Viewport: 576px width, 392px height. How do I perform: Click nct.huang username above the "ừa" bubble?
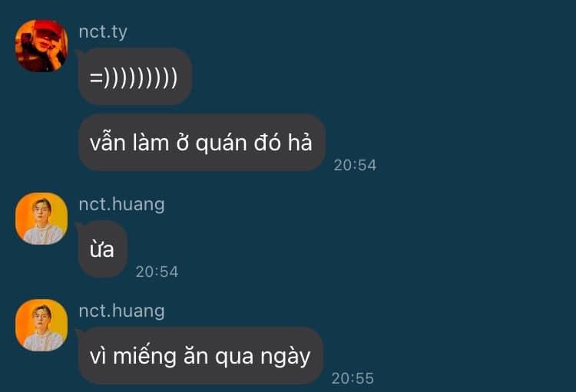(121, 205)
